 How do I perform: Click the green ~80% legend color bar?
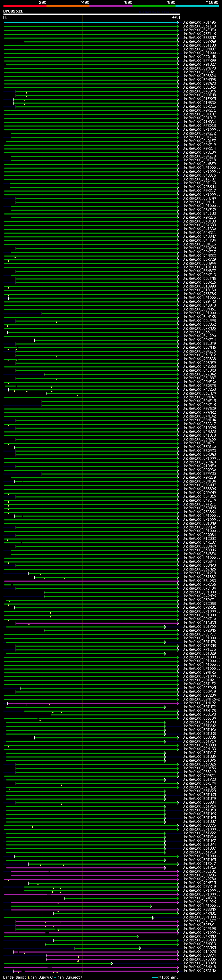pos(154,6)
